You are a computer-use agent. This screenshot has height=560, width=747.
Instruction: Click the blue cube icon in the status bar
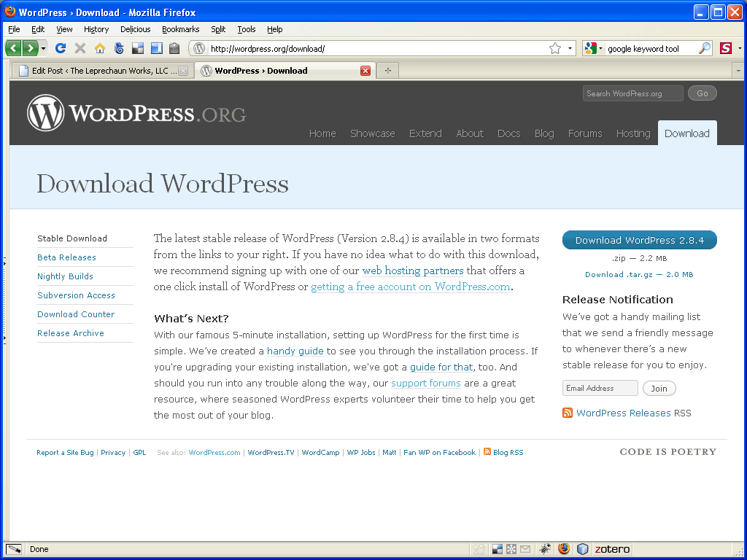[x=583, y=549]
